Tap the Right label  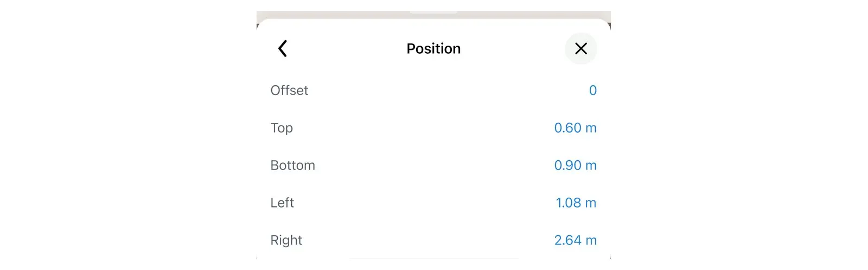coord(286,241)
